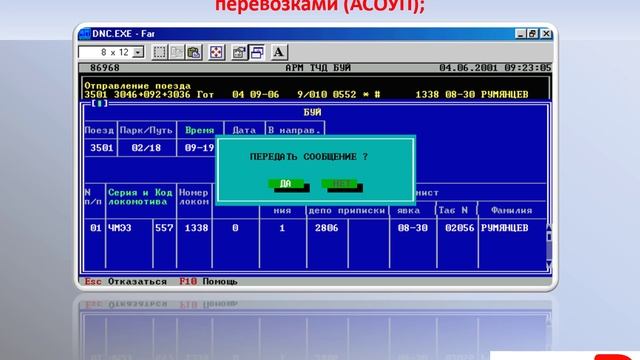
Task: Click train number cell 3501
Action: (x=101, y=148)
